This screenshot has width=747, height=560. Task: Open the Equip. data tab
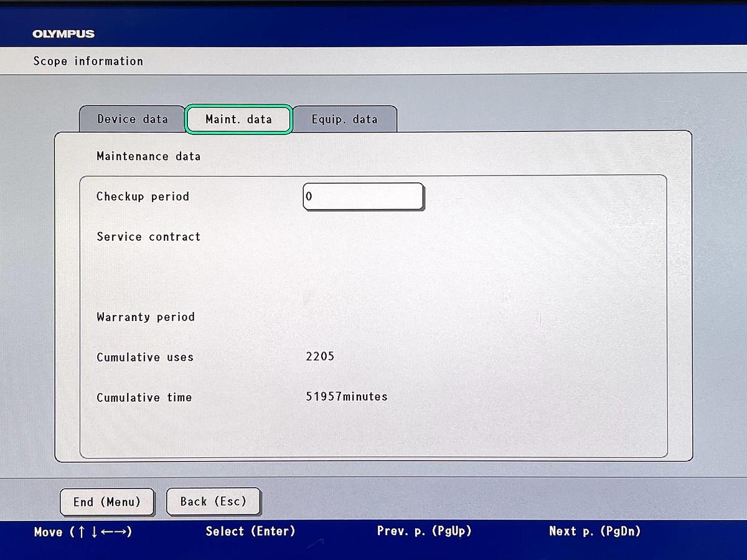(x=344, y=119)
